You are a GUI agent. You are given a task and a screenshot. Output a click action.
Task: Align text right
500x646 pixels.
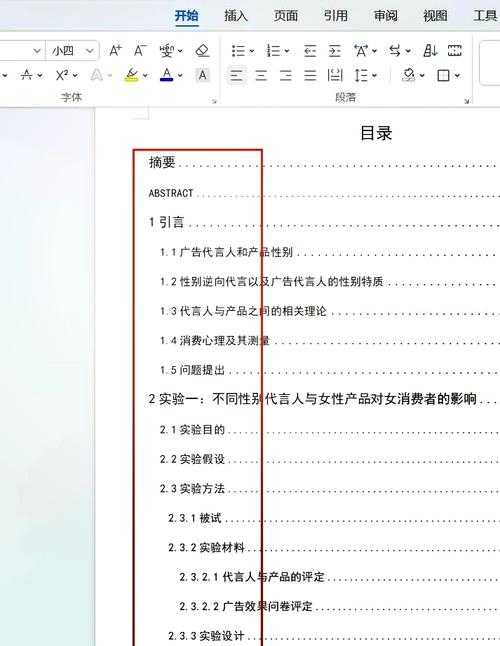(x=285, y=75)
